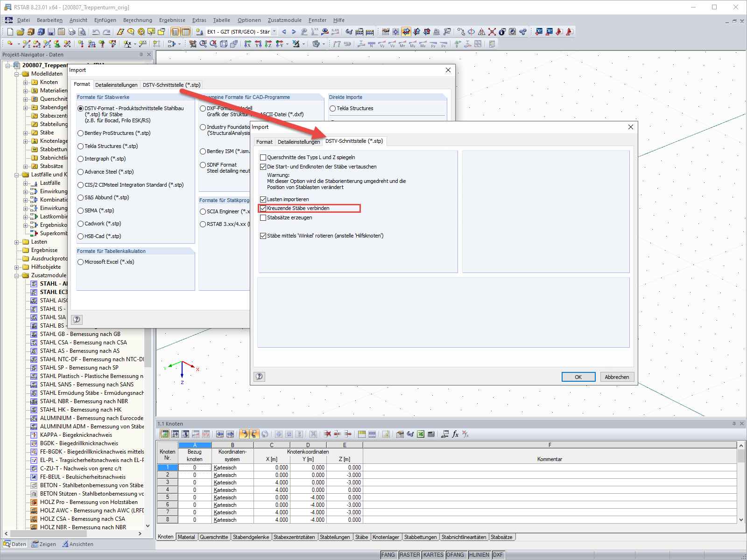Click the help icon in the front Import dialog
This screenshot has width=747, height=560.
259,377
